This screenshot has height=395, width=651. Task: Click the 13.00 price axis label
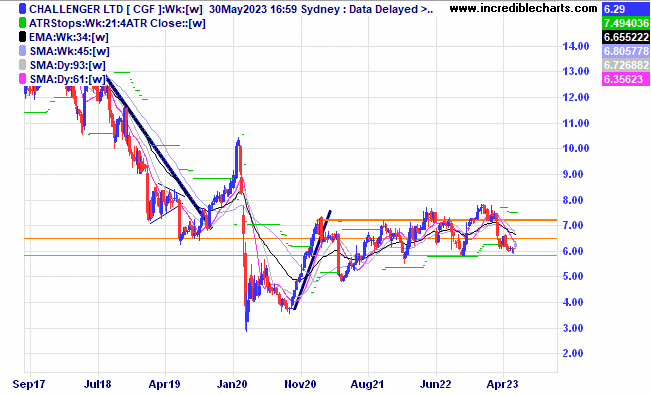(576, 71)
